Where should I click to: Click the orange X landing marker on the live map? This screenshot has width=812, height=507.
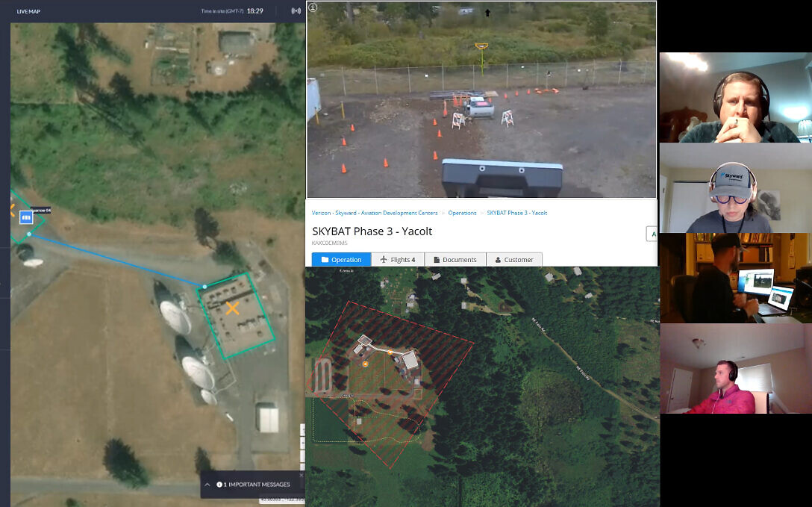click(233, 308)
